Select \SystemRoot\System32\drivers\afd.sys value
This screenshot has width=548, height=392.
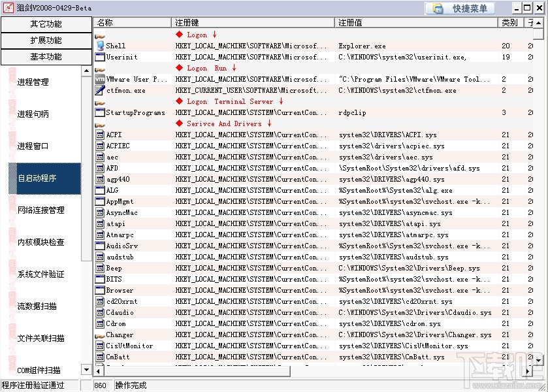click(410, 168)
